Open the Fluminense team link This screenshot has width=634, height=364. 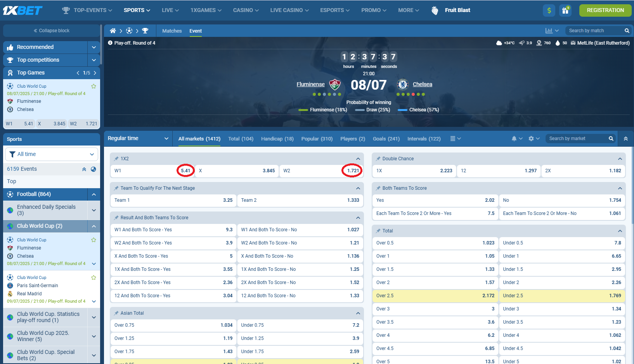point(310,84)
